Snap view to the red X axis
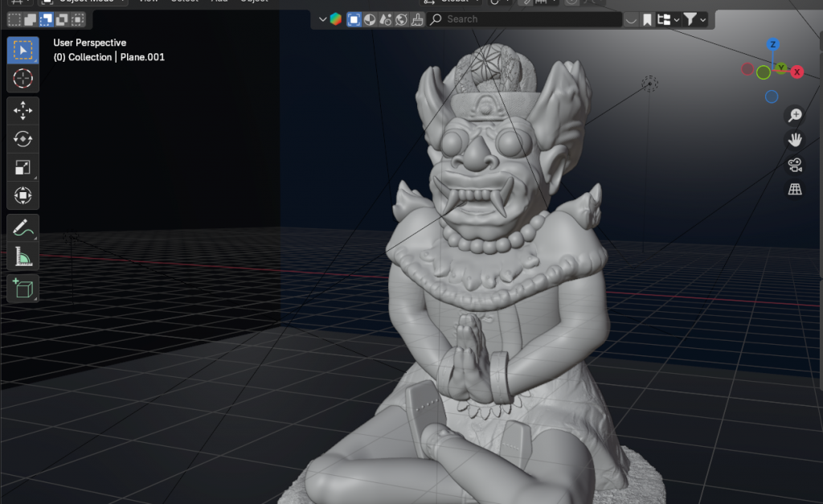 click(796, 72)
